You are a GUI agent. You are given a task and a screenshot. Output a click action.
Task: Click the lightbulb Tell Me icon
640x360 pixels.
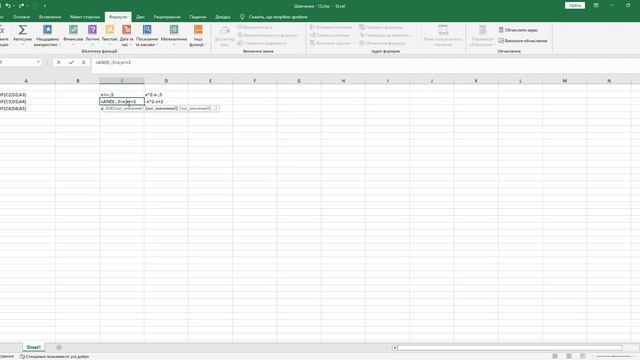[x=242, y=17]
